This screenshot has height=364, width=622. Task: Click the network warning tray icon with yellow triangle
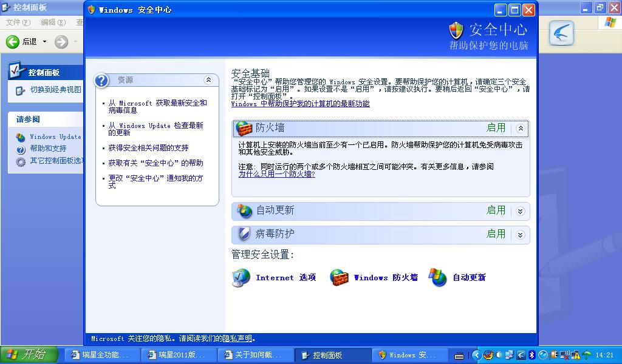(x=576, y=355)
